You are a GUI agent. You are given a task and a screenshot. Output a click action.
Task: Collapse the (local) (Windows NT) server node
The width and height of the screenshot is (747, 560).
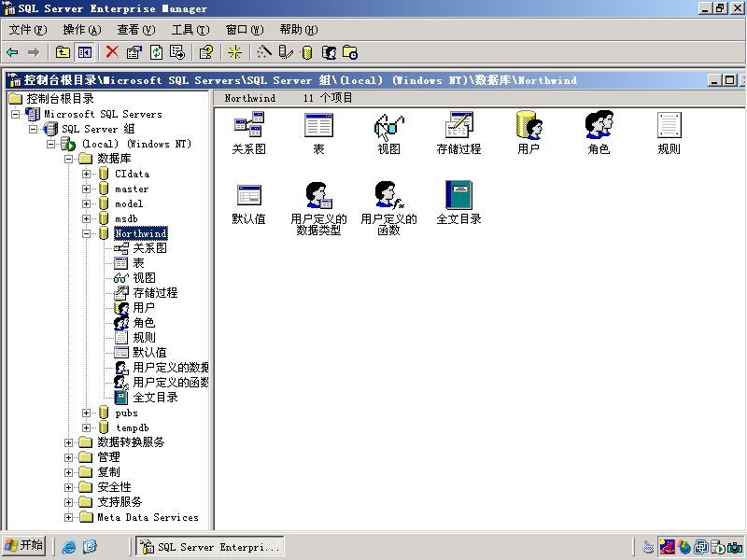(50, 144)
